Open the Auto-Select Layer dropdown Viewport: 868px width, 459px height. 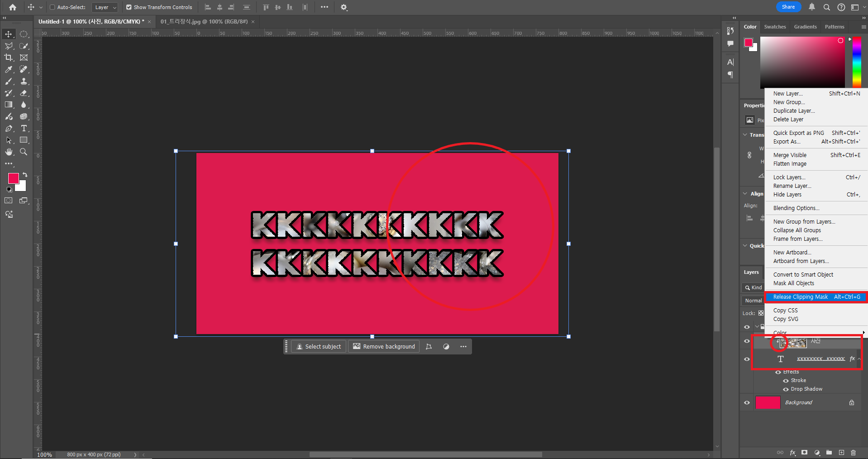[105, 7]
